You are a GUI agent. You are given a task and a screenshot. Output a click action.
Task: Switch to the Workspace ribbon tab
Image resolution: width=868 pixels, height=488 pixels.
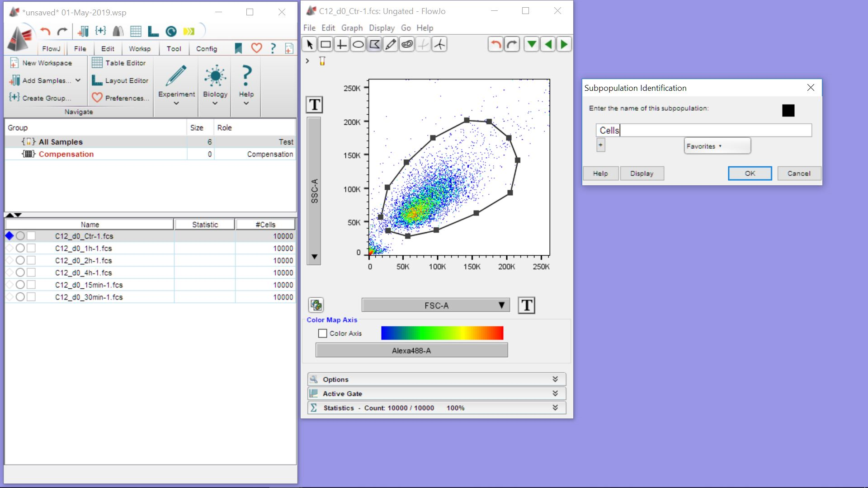click(x=139, y=49)
